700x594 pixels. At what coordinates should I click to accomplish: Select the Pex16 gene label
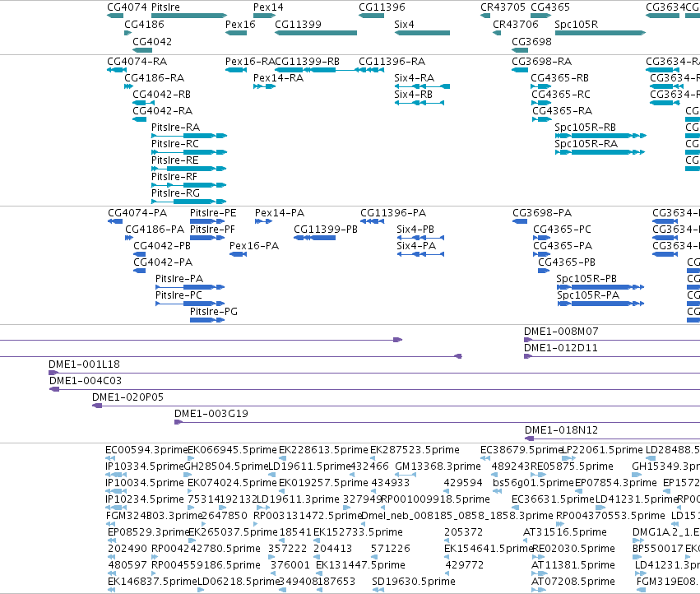click(x=240, y=24)
